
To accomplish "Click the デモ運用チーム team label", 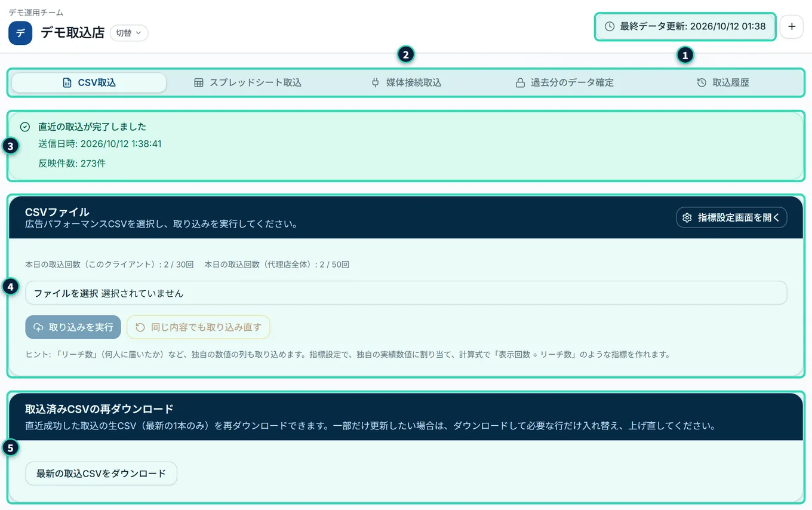I will 36,12.
